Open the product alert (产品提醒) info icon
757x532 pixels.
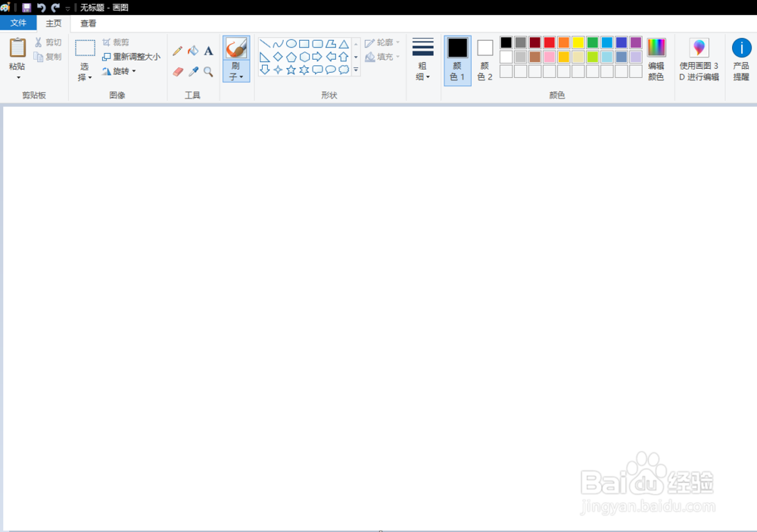[x=741, y=59]
